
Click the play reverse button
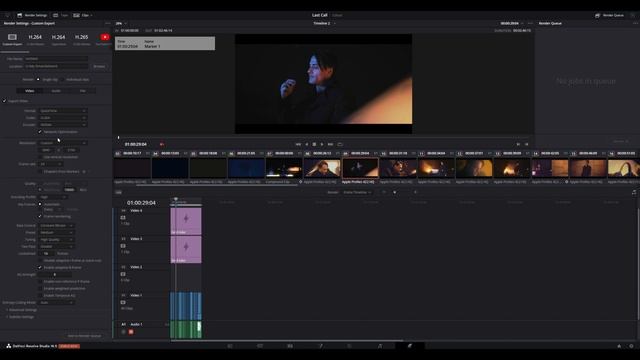(307, 144)
